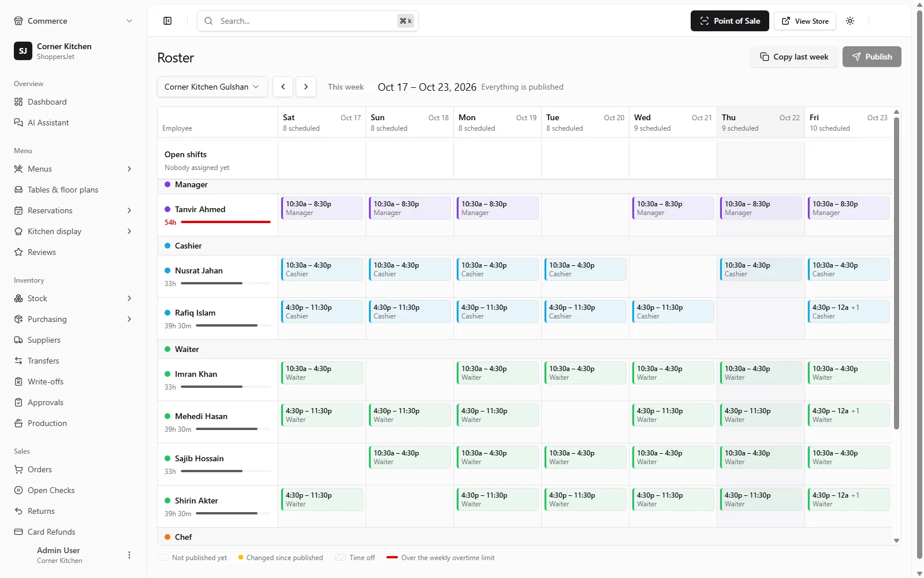Click Nusrat Jahan's 33h hours bar

pyautogui.click(x=226, y=283)
